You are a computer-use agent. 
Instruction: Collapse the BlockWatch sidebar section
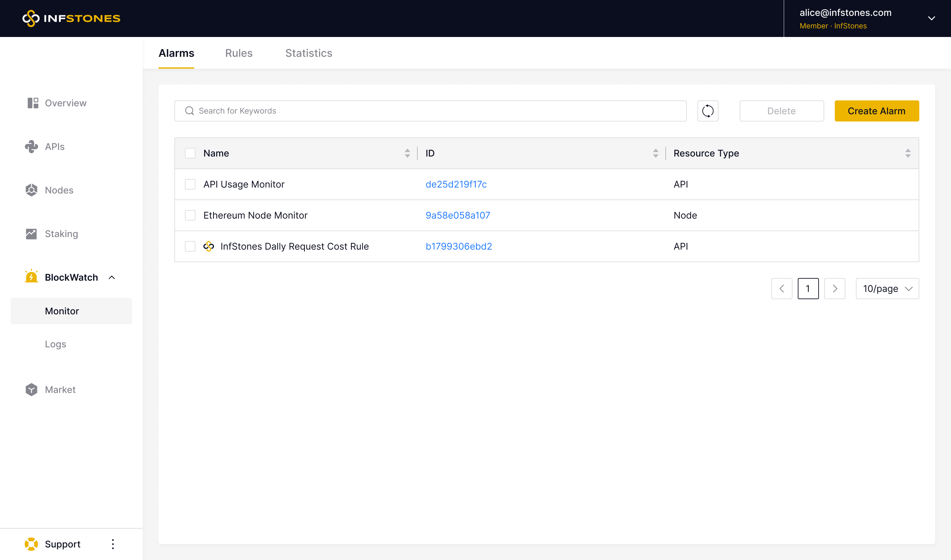[112, 277]
